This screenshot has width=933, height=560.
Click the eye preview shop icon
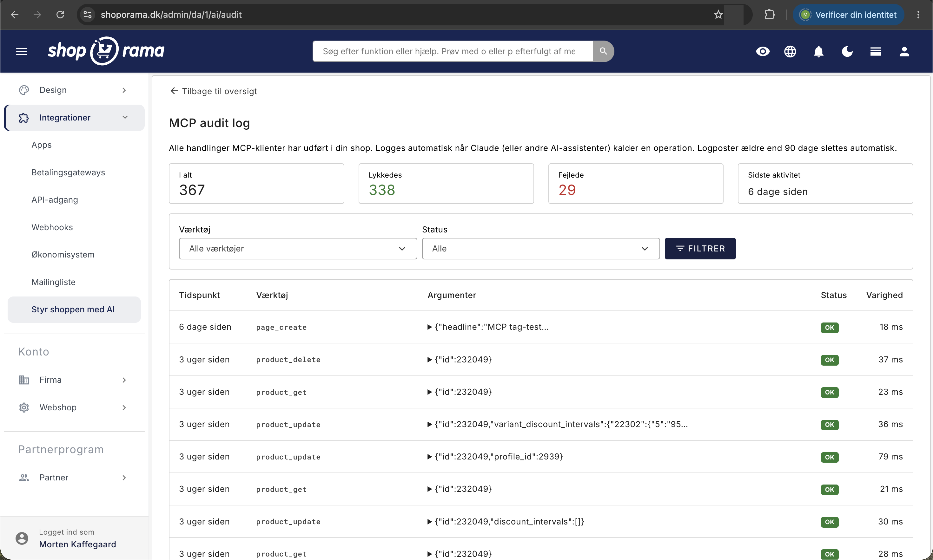(x=762, y=51)
